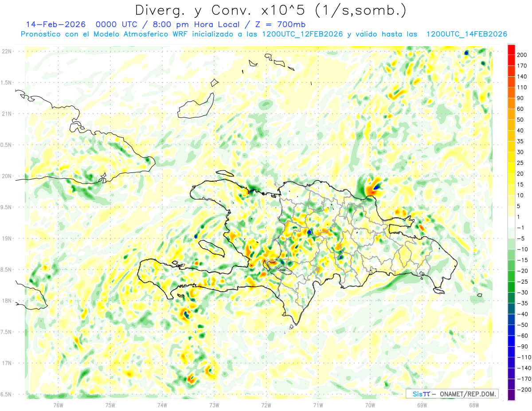
Task: Click the colorbar value 170
Action: [x=522, y=66]
